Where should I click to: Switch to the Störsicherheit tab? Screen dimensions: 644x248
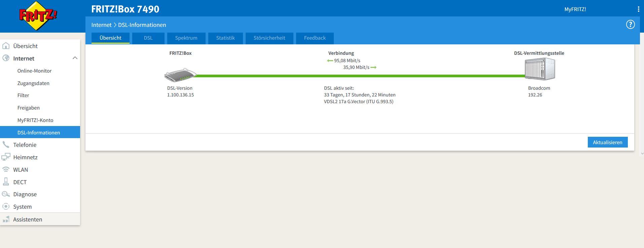coord(270,38)
